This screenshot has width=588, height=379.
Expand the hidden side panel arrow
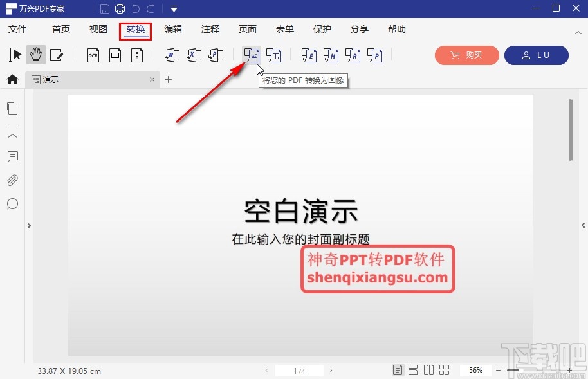point(29,226)
